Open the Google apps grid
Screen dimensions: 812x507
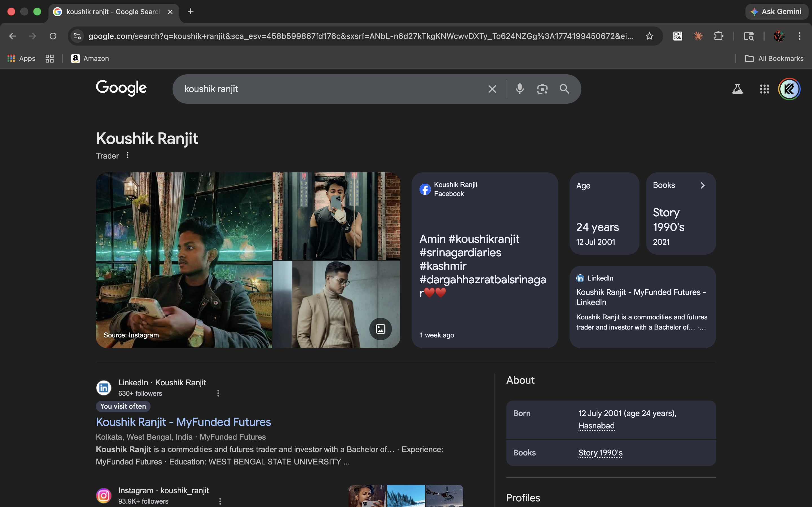point(764,89)
